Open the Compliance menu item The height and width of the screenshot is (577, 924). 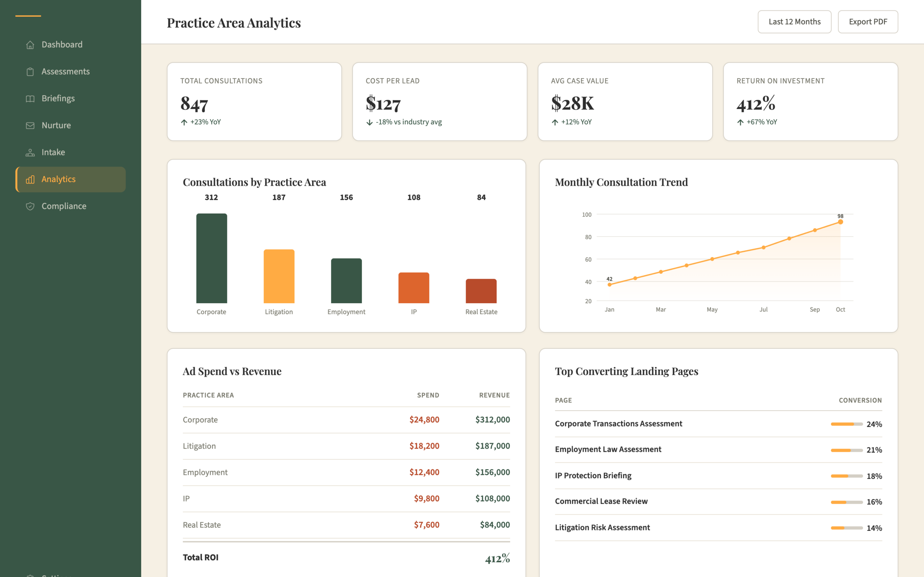pyautogui.click(x=71, y=206)
